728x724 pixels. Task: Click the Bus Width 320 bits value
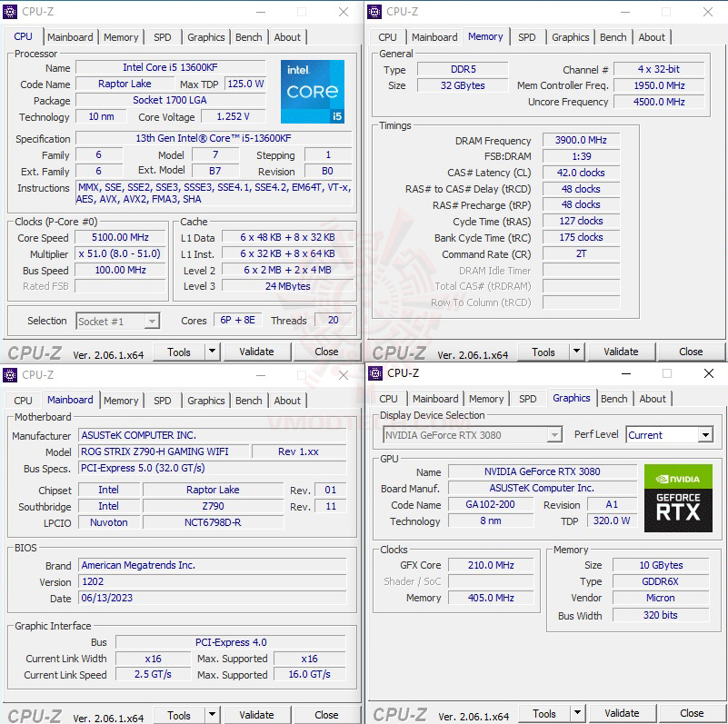661,615
